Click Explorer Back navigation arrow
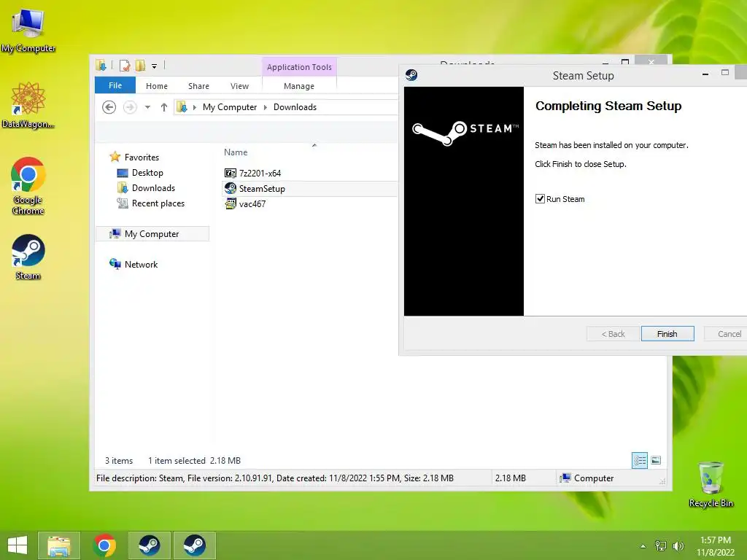This screenshot has width=747, height=560. click(109, 107)
